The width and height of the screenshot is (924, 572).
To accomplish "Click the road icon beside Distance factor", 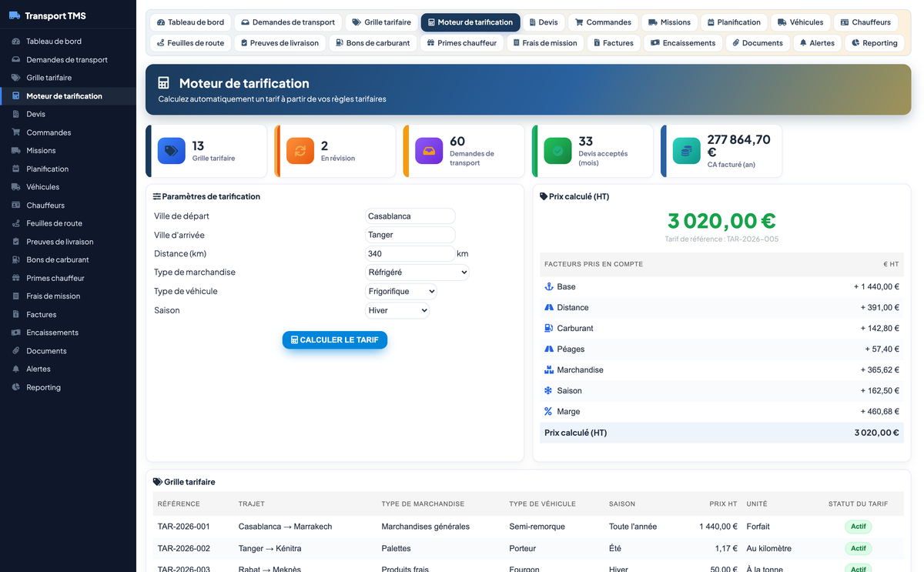I will coord(549,307).
